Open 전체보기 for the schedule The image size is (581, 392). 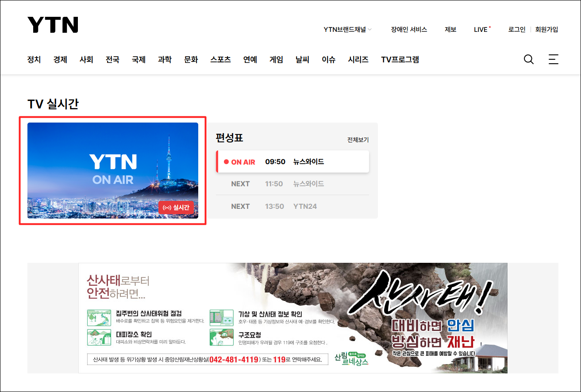point(358,140)
